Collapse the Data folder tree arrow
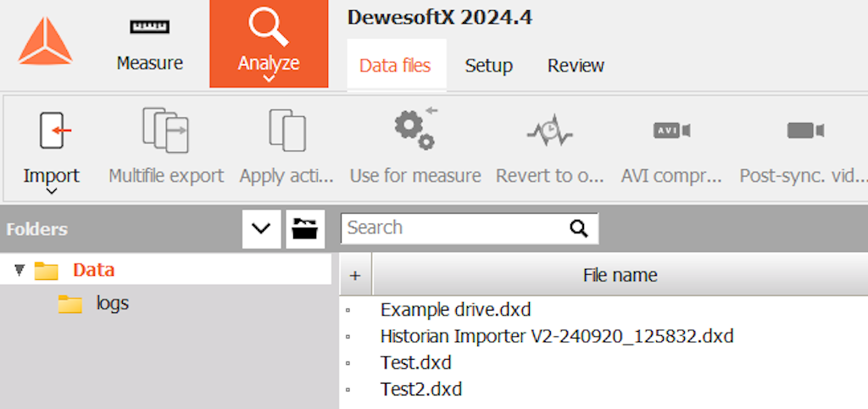868x409 pixels. (x=20, y=271)
